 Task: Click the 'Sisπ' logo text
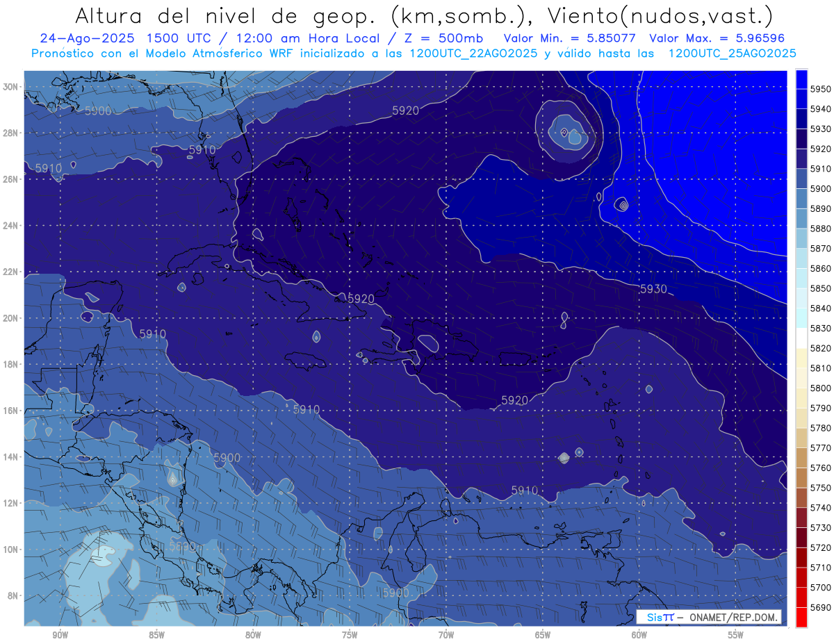(660, 618)
